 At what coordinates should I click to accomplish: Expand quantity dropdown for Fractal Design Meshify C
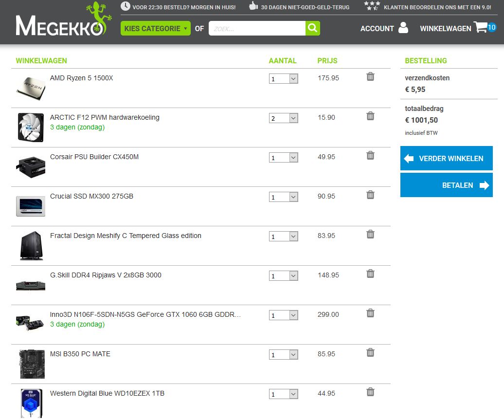[284, 237]
